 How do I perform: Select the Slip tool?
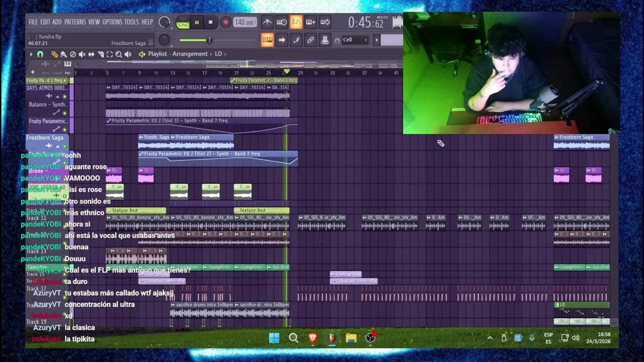coord(91,54)
